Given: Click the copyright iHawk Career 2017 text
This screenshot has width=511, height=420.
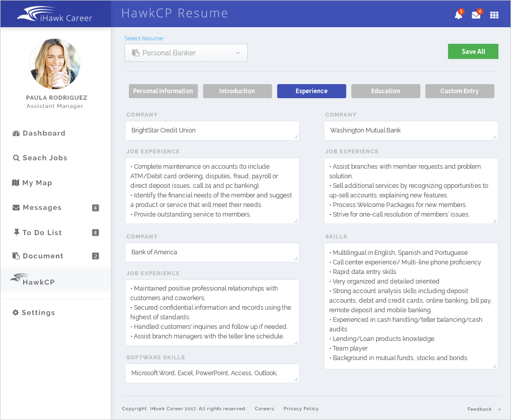Looking at the screenshot, I should [x=183, y=408].
